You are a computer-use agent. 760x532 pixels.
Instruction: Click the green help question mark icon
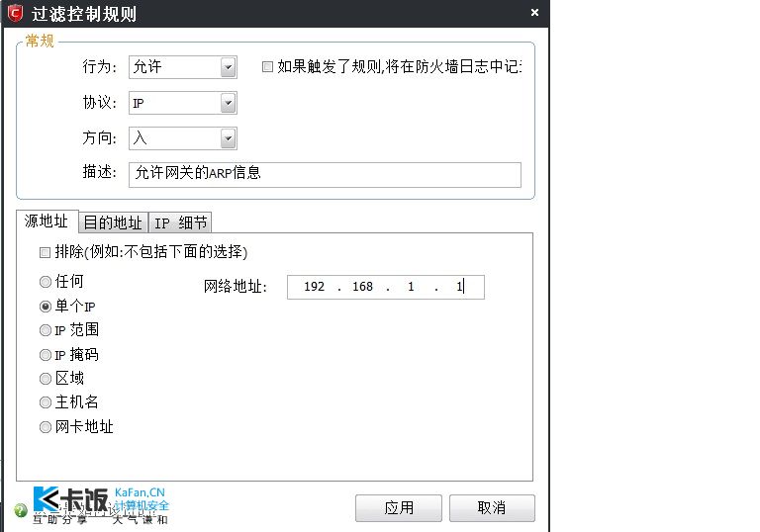(x=21, y=511)
